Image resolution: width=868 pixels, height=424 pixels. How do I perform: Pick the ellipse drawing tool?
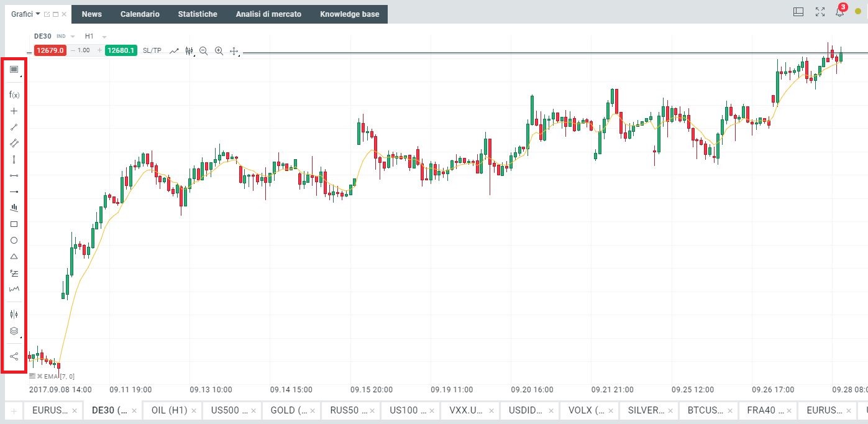14,240
